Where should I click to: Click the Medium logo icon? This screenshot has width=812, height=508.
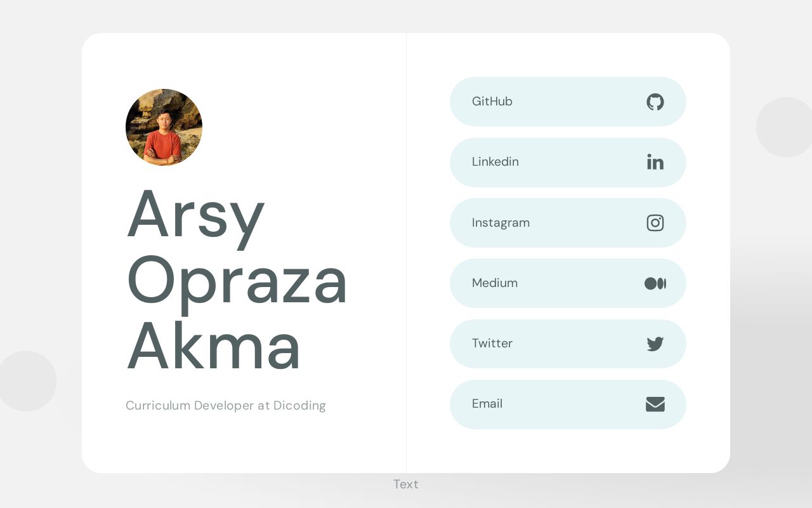(655, 283)
